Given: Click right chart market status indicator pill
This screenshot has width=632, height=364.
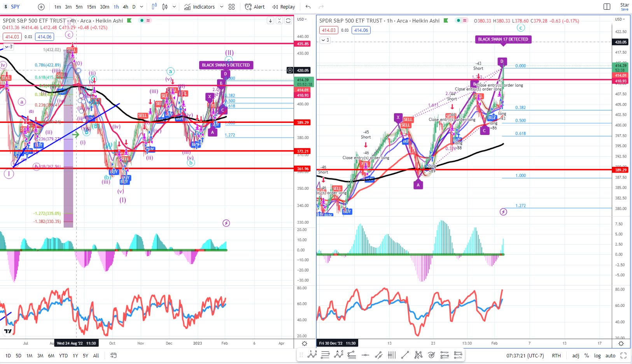Looking at the screenshot, I should (462, 20).
